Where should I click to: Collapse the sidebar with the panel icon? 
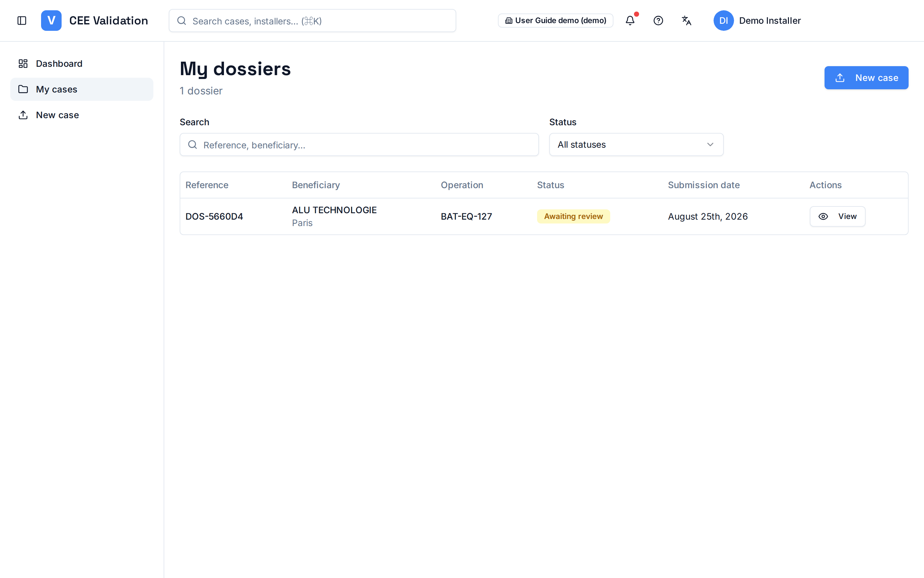22,21
